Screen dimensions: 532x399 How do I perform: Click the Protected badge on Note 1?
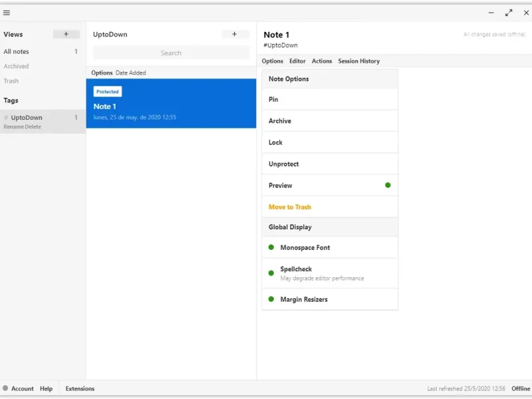108,92
